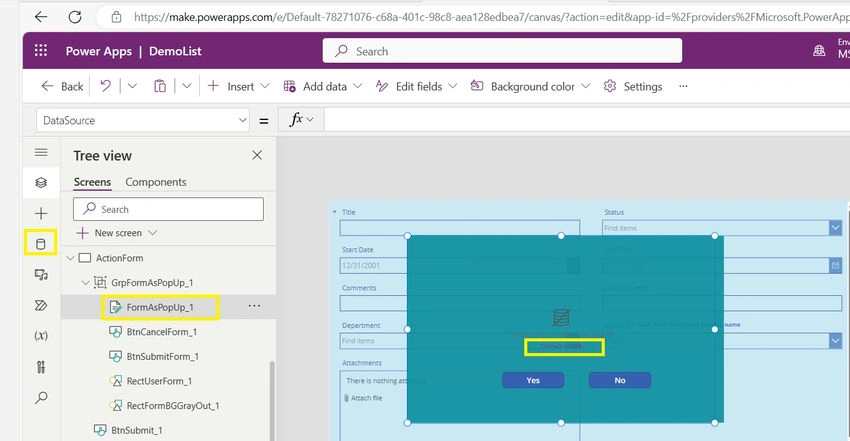Viewport: 850px width, 441px height.
Task: Select BtnSubmitForm_1 in tree
Action: [x=162, y=356]
